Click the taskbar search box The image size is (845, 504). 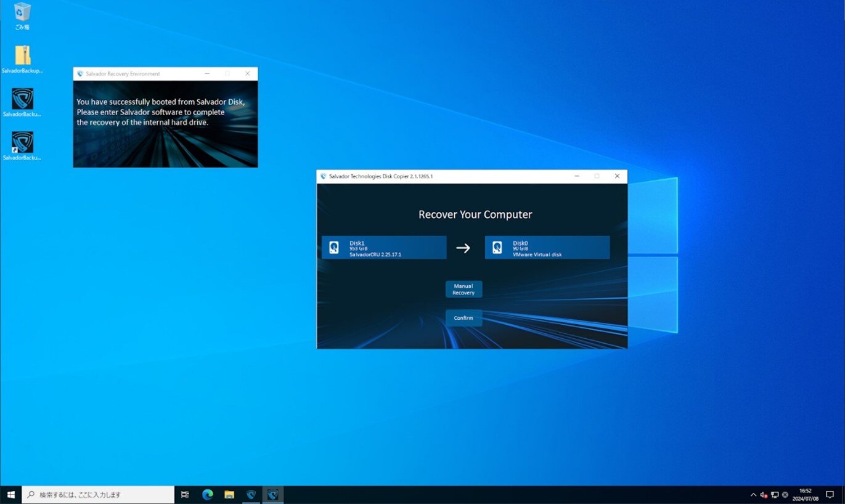click(99, 495)
